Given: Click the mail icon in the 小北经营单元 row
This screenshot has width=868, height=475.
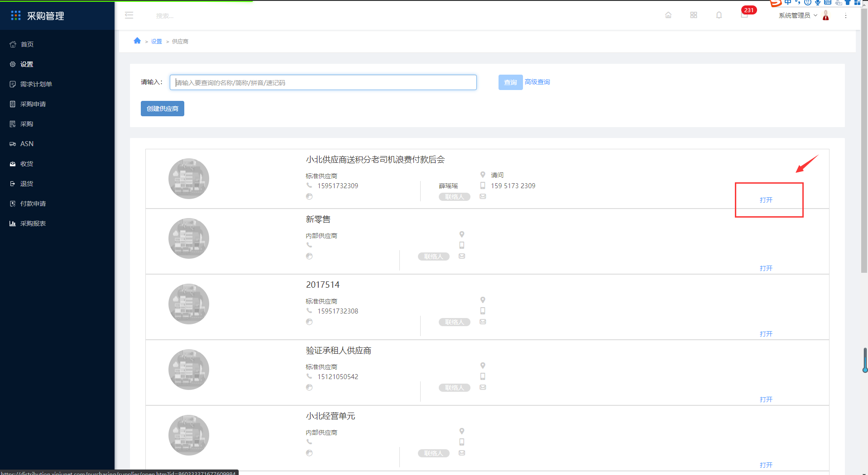Looking at the screenshot, I should coord(462,453).
